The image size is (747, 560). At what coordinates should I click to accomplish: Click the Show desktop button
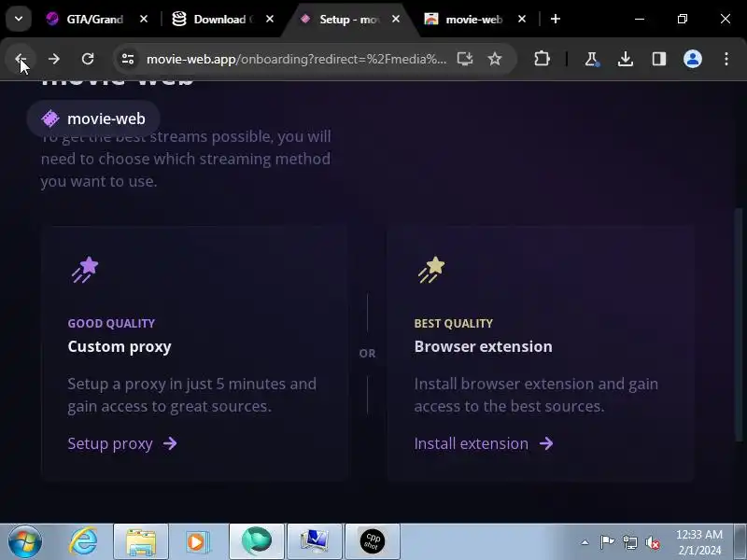click(740, 541)
